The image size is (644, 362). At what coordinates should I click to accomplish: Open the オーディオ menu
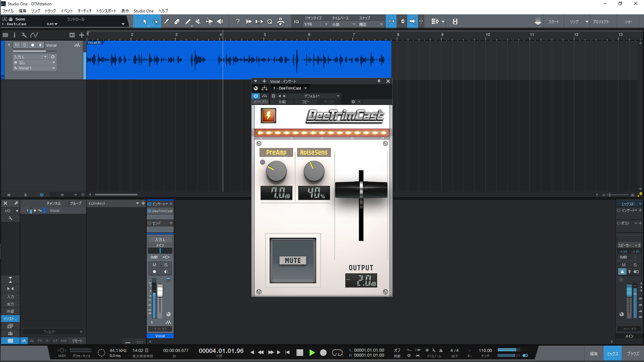point(85,11)
